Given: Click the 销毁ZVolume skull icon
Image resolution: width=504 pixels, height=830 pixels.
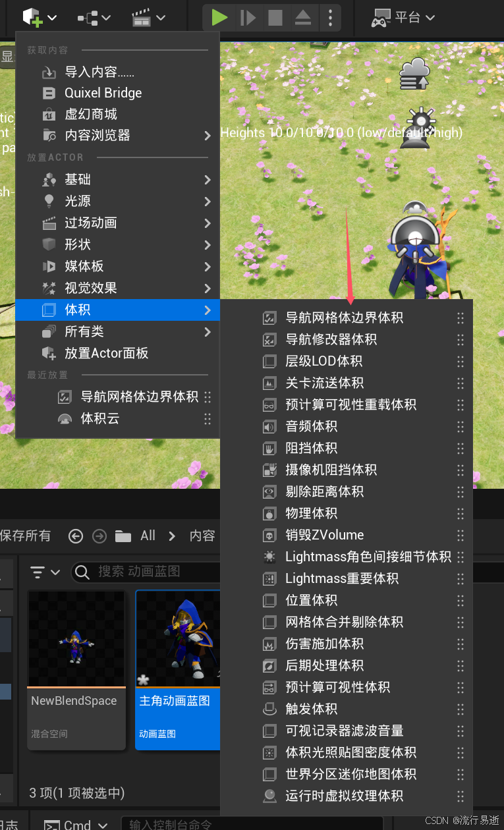Looking at the screenshot, I should pyautogui.click(x=269, y=536).
